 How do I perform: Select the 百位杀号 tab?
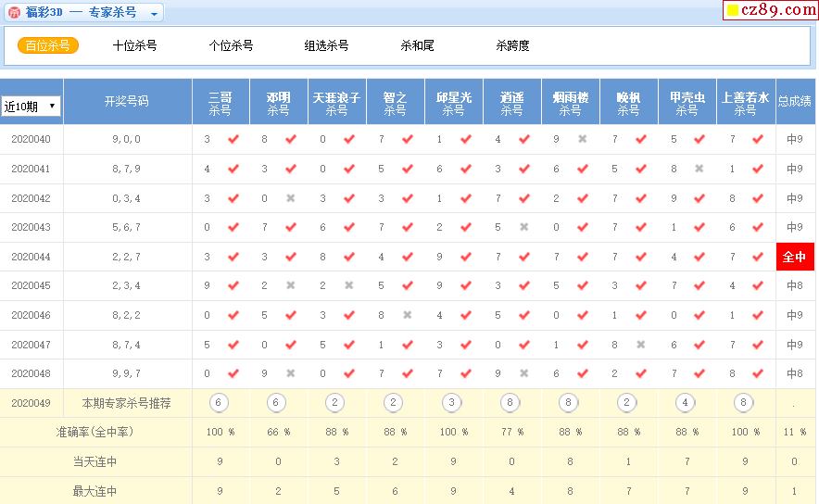pyautogui.click(x=48, y=45)
